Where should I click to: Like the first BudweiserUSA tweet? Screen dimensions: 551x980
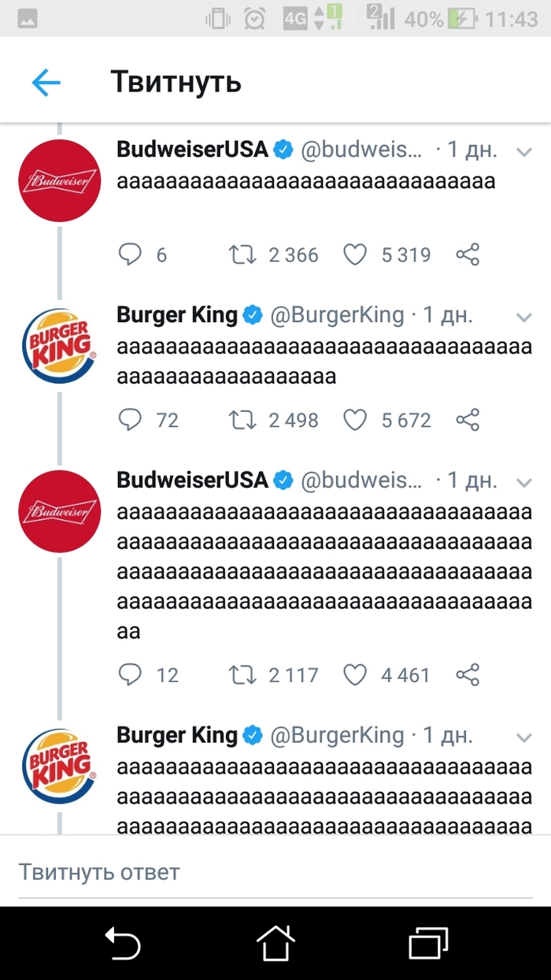356,254
